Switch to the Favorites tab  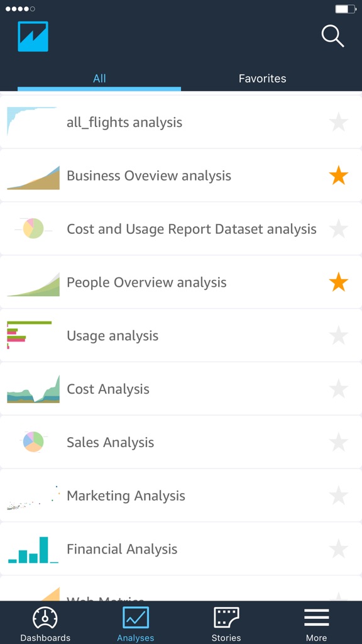pyautogui.click(x=262, y=78)
